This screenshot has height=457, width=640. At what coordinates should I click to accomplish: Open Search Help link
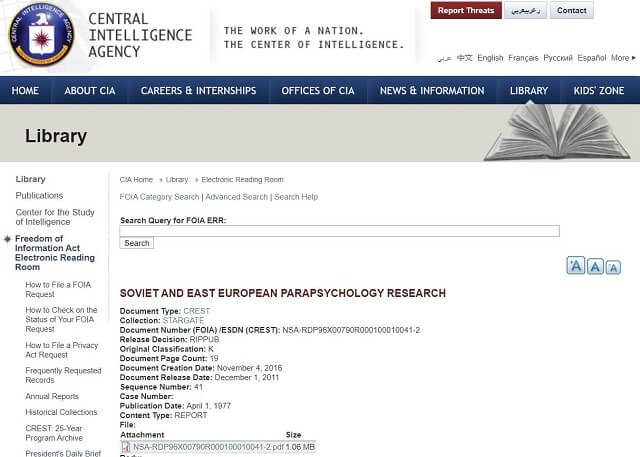coord(296,197)
